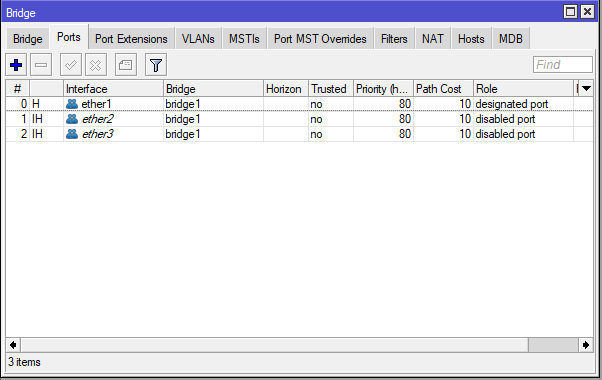Click the ether3 interface icon
This screenshot has height=380, width=602.
72,134
